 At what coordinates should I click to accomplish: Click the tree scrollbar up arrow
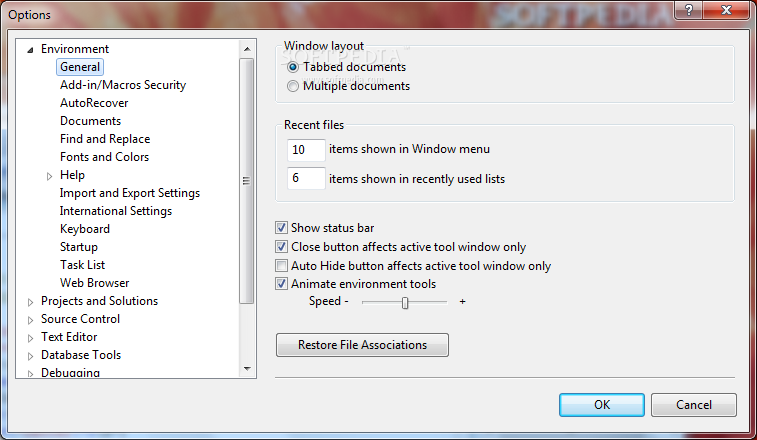point(247,49)
